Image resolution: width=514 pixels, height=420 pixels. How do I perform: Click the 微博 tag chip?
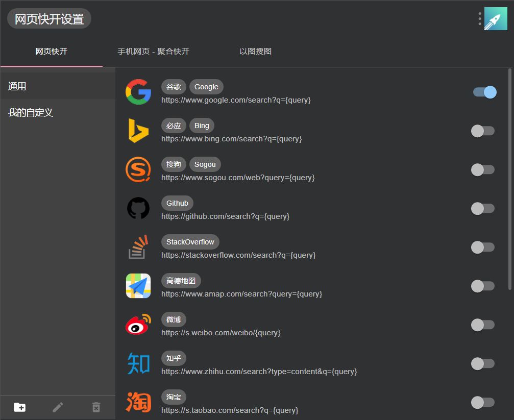pyautogui.click(x=174, y=319)
